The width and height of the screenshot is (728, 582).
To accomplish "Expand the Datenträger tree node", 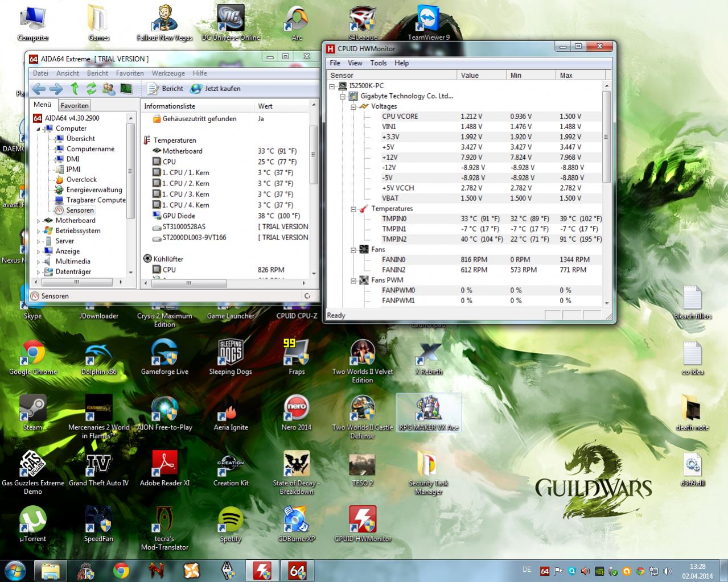I will pyautogui.click(x=39, y=272).
